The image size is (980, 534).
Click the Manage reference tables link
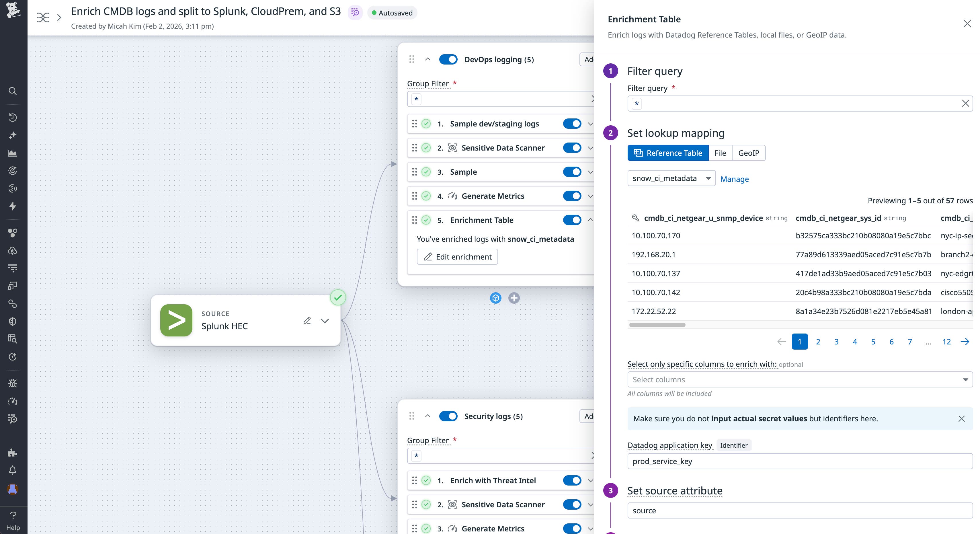pyautogui.click(x=734, y=179)
